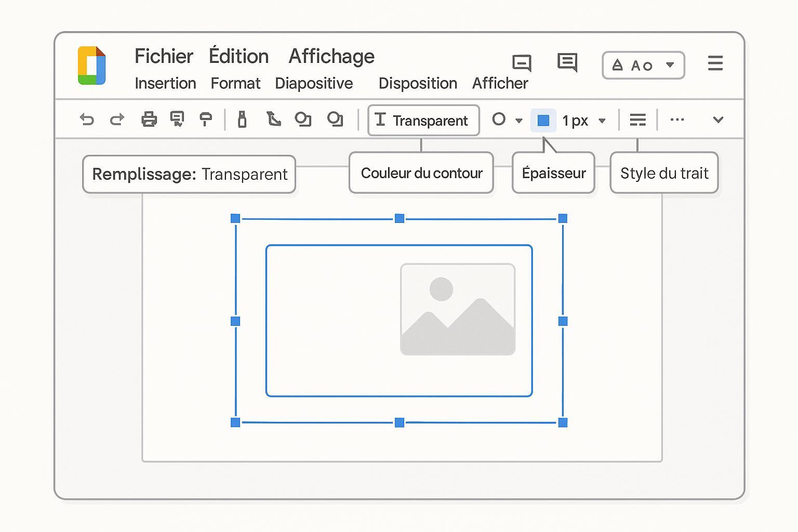The image size is (798, 532).
Task: Open the hamburger menu at top right
Action: click(x=715, y=63)
